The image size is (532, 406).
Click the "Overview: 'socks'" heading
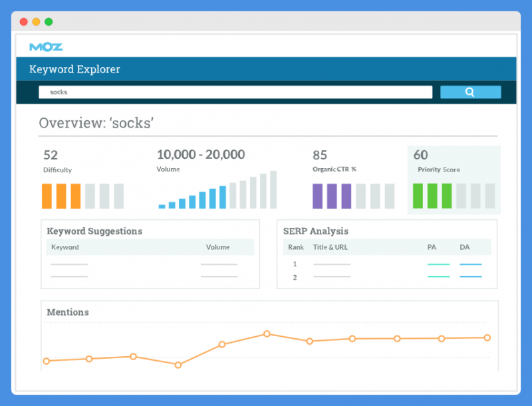[x=96, y=123]
